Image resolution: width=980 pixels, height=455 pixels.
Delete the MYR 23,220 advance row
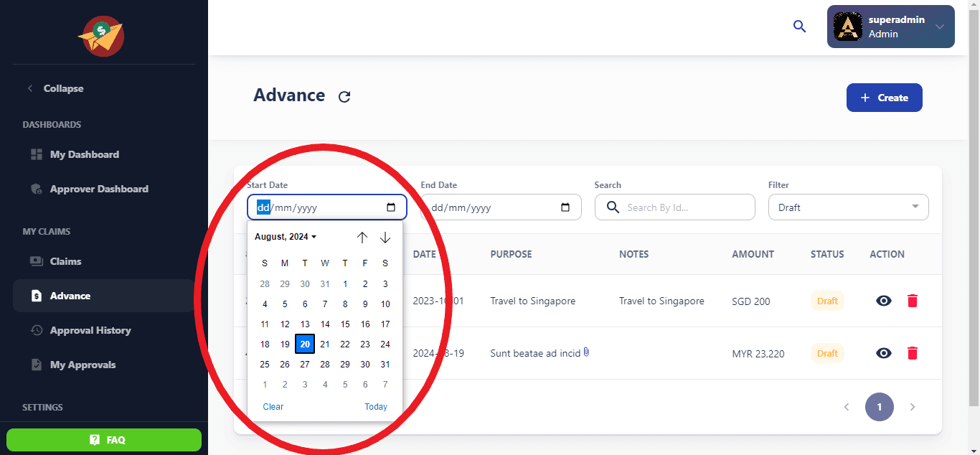pos(912,353)
